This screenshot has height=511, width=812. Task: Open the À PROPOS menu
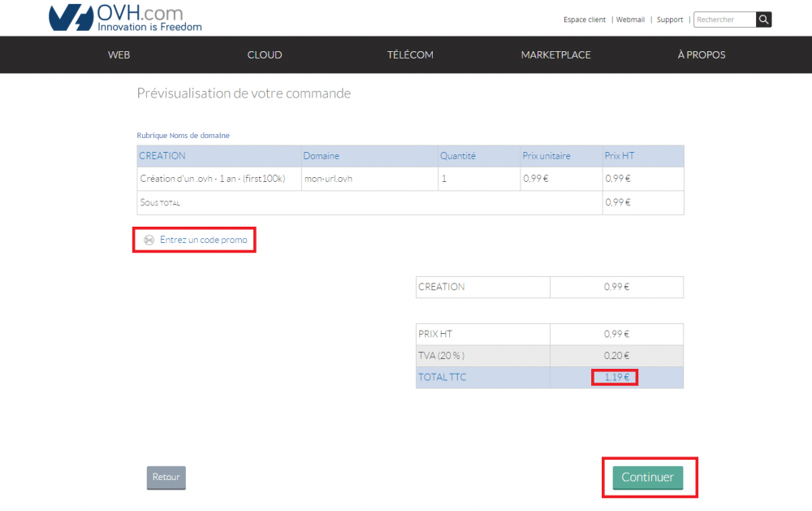[x=701, y=55]
